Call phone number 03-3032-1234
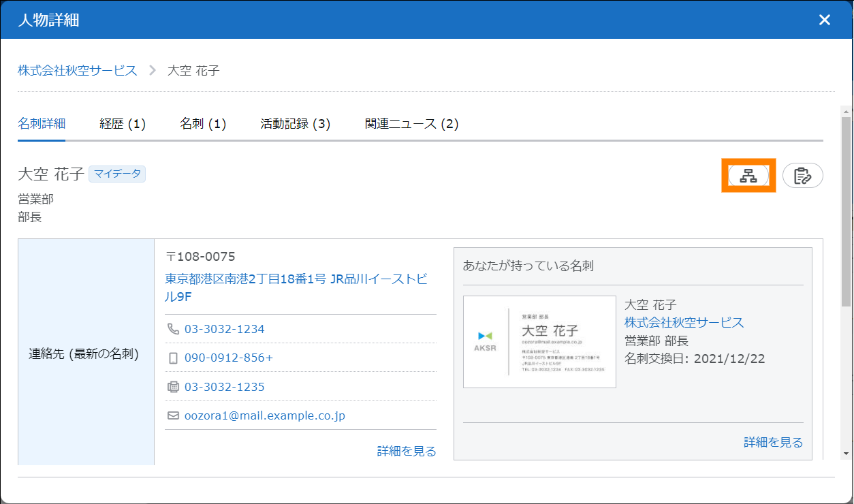The image size is (854, 504). click(x=224, y=329)
